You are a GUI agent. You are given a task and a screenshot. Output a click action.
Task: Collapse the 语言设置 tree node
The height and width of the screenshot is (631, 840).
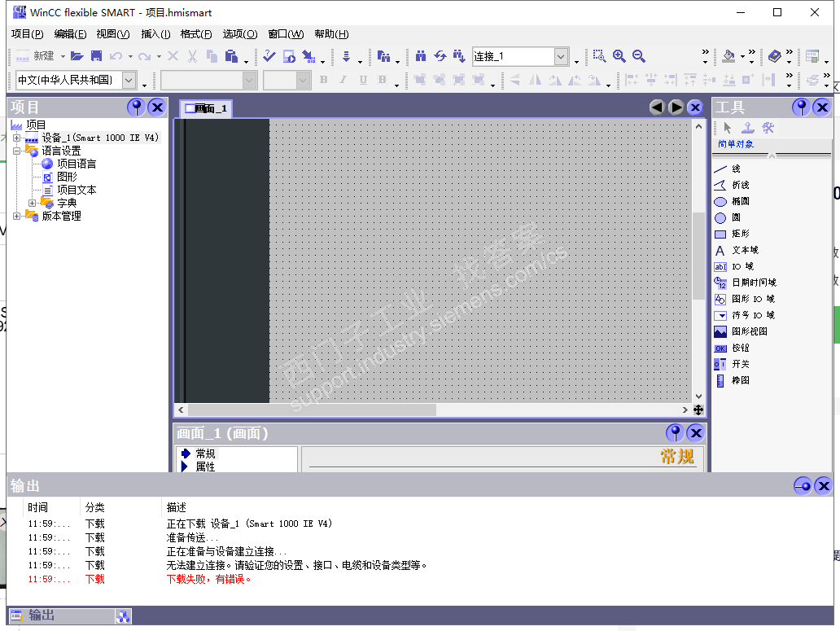tap(16, 151)
